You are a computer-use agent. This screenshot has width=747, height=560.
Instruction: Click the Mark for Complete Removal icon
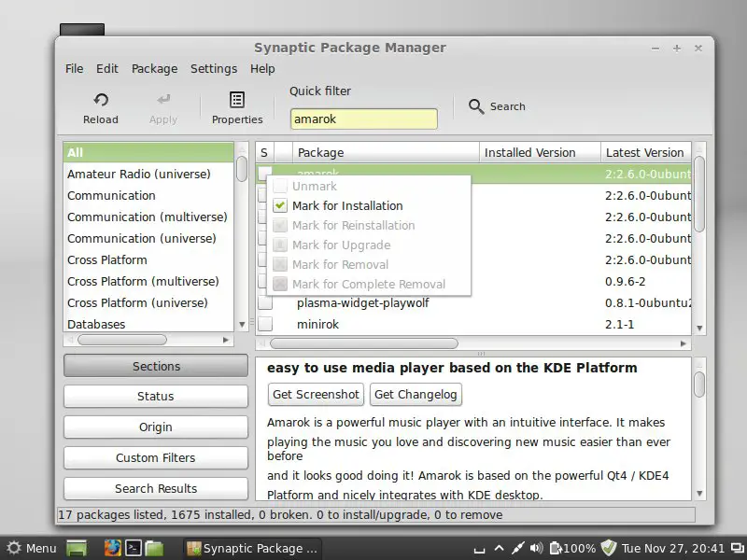280,284
